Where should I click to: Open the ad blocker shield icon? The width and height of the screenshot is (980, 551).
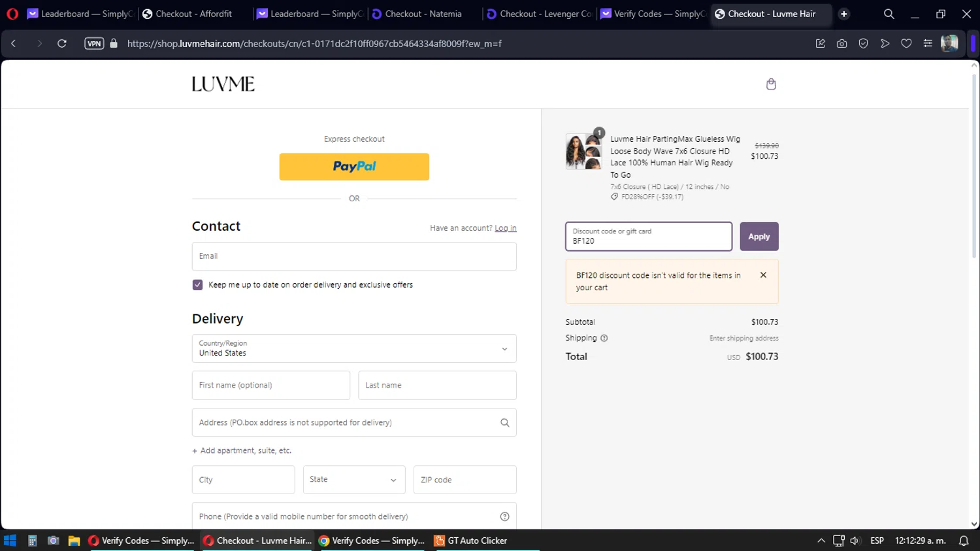(864, 44)
